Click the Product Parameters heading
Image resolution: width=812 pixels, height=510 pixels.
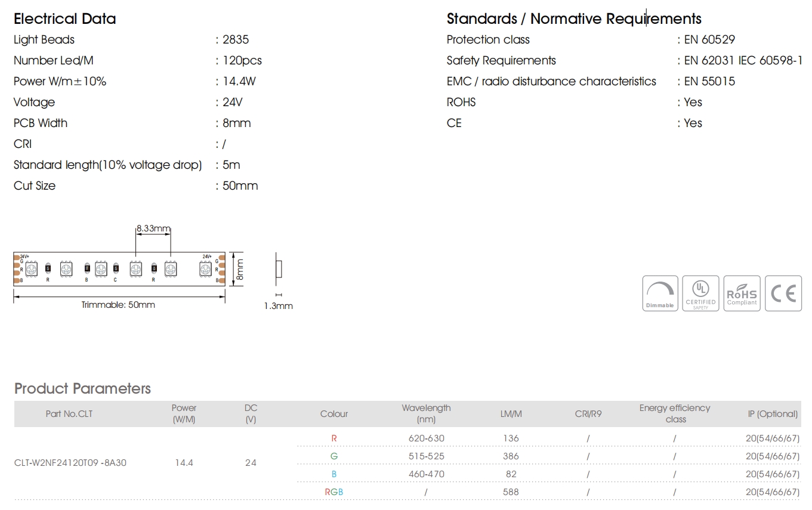pyautogui.click(x=82, y=388)
